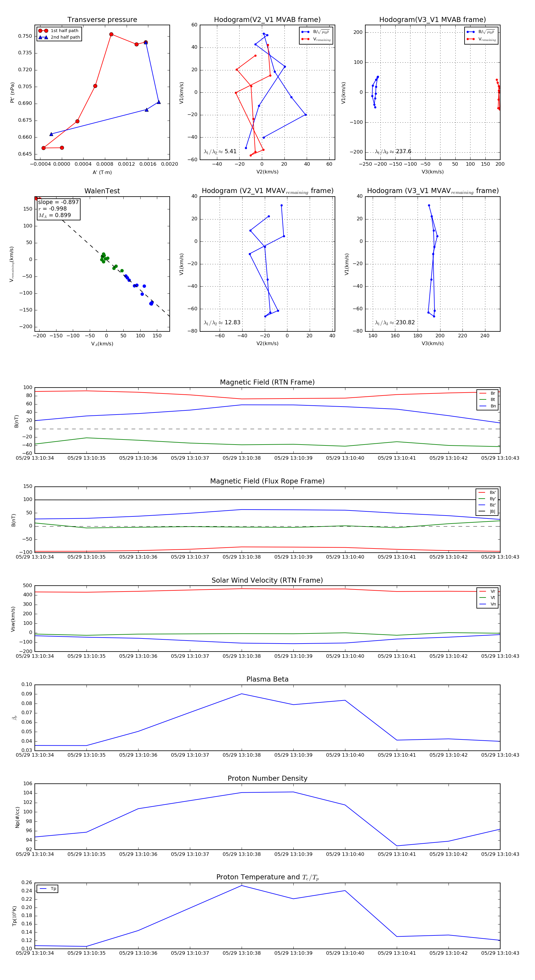Click the "0.750" tick on Transverse pressure axis

25,36
